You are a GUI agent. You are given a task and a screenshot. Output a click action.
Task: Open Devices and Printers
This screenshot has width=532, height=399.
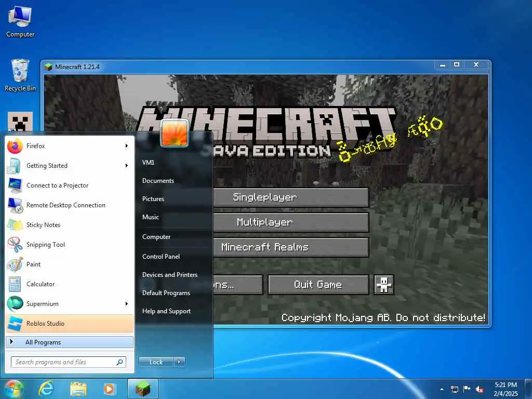[170, 275]
